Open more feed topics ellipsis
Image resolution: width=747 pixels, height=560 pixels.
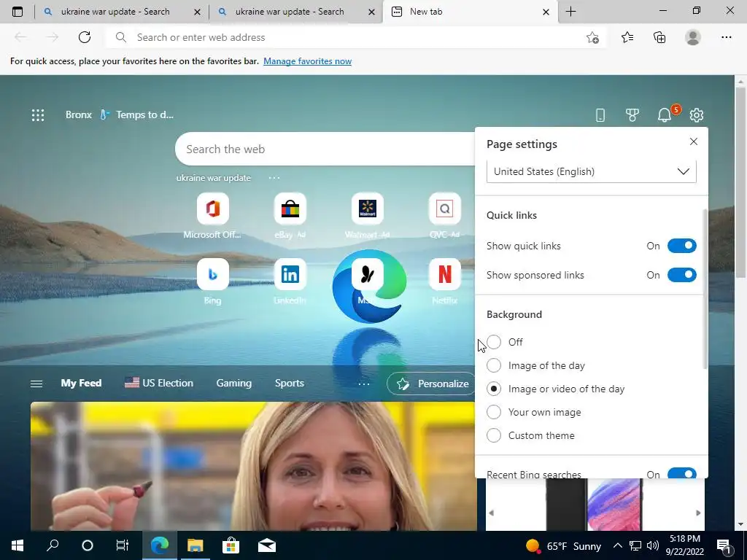pos(363,384)
